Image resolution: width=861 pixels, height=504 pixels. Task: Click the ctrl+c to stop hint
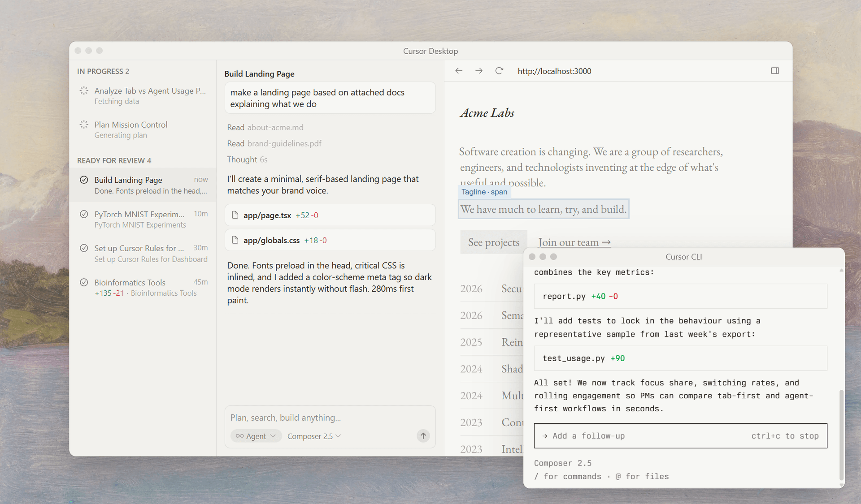[x=785, y=436]
